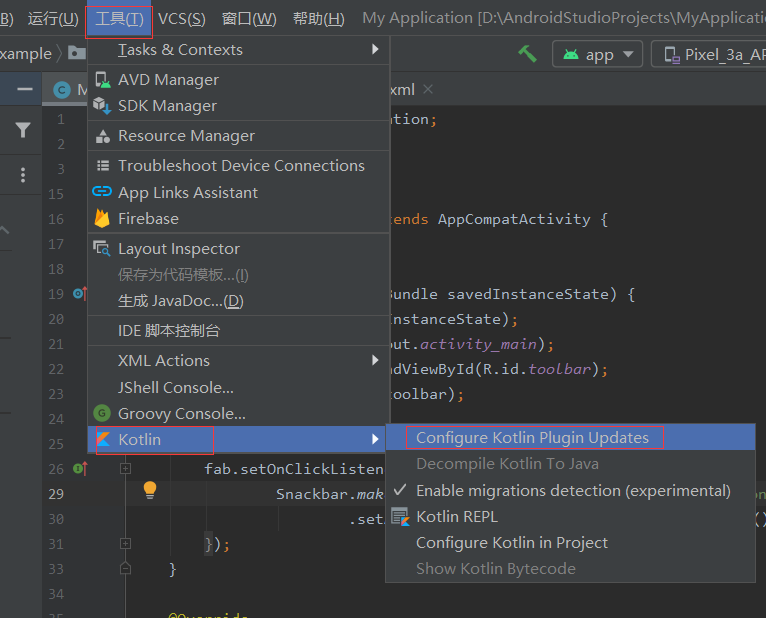Click the three-dot more options icon
766x618 pixels.
point(22,175)
